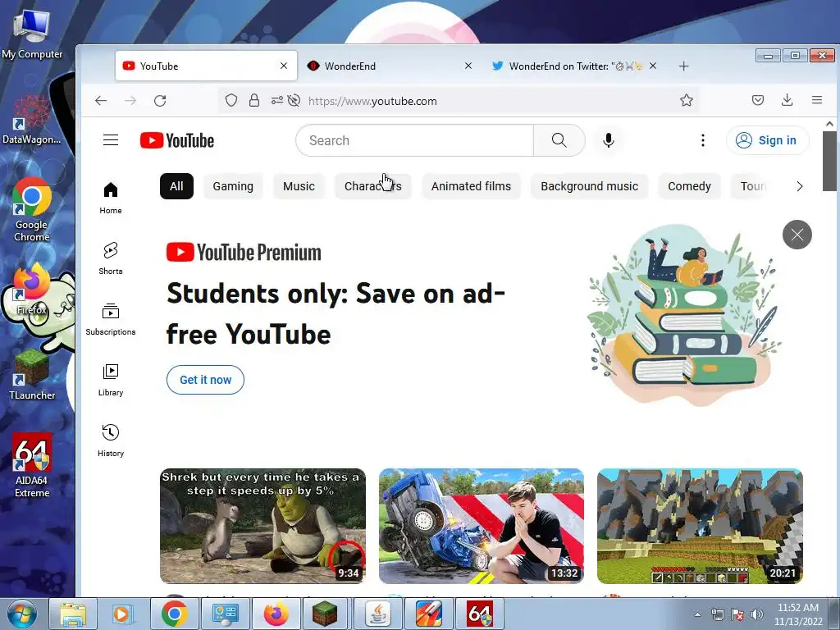This screenshot has height=630, width=840.
Task: Click the autoplay blocked icon
Action: click(294, 100)
